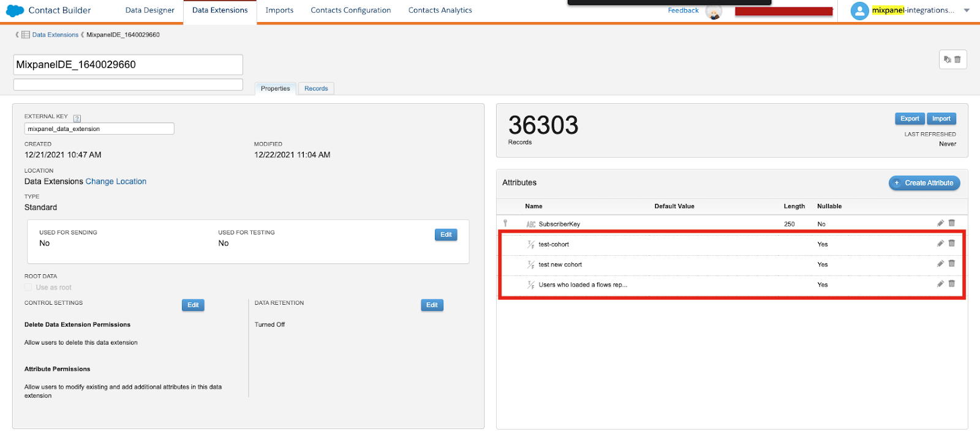Click the empty description field
The height and width of the screenshot is (437, 980).
tap(128, 84)
